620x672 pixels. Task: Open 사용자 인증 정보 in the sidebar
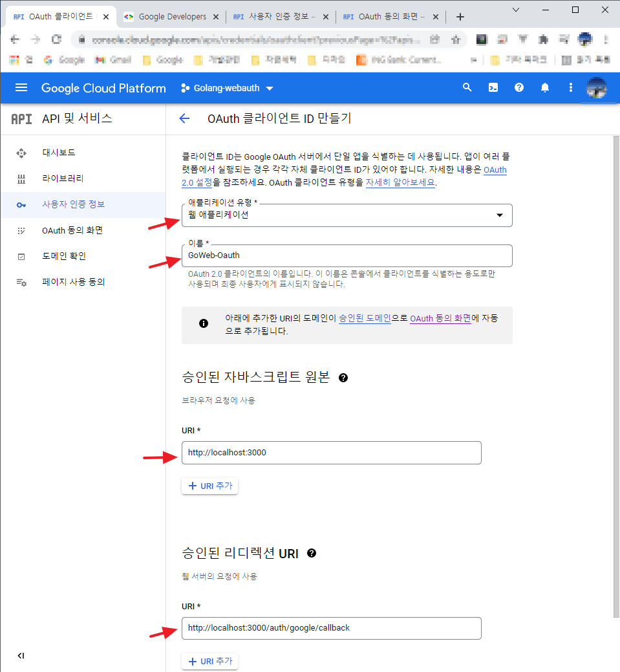[83, 205]
